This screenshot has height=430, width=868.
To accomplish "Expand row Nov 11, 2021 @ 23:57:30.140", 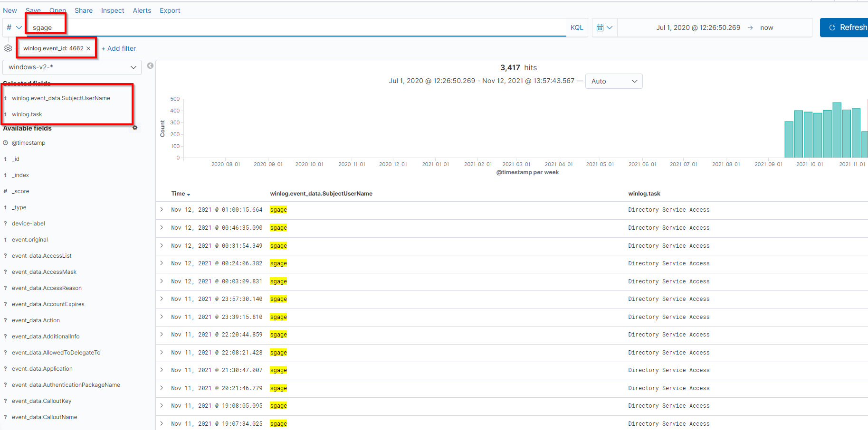I will tap(162, 299).
